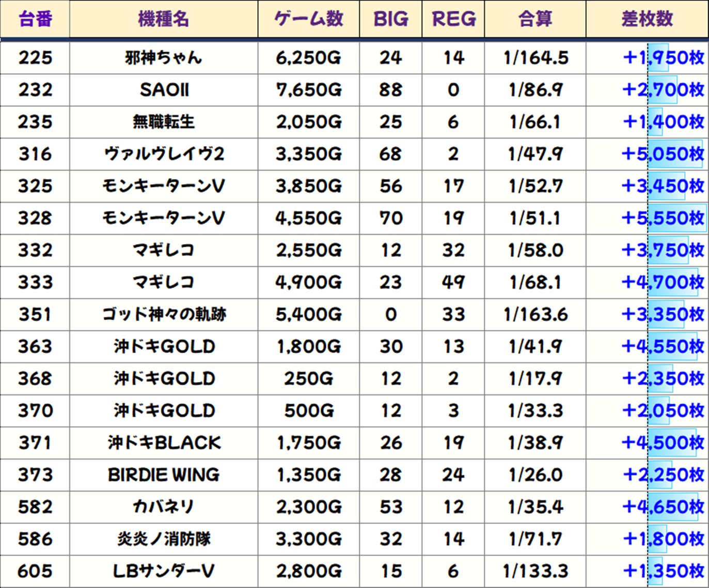The height and width of the screenshot is (588, 709).
Task: Click the ゴッド神々の軌跡 machine name
Action: (164, 314)
